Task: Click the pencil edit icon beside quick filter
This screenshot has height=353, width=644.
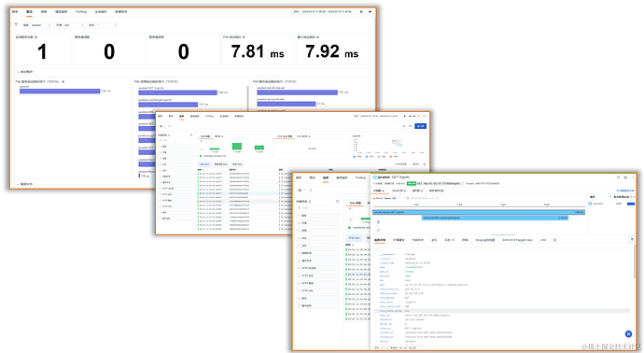Action: tap(310, 202)
